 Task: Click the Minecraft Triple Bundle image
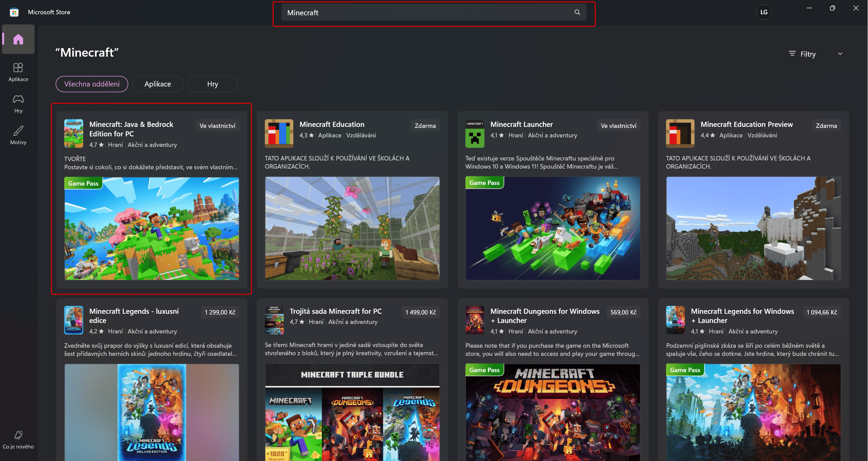point(352,412)
